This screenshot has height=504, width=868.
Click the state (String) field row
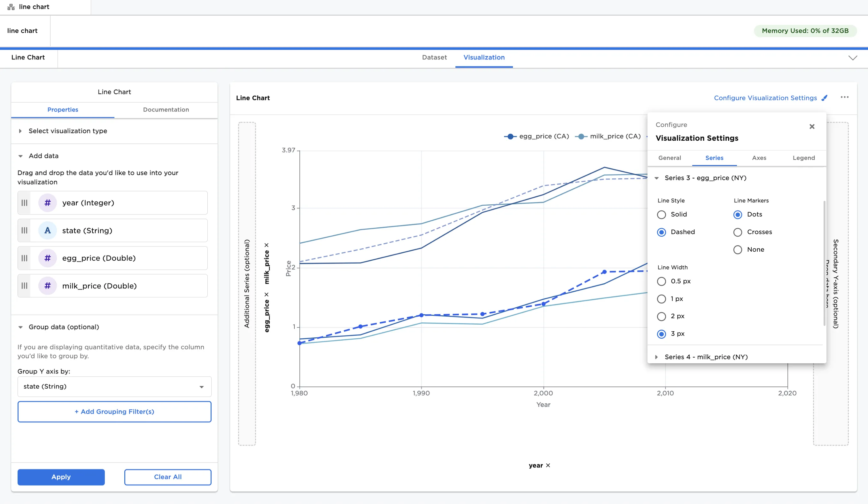click(x=112, y=230)
